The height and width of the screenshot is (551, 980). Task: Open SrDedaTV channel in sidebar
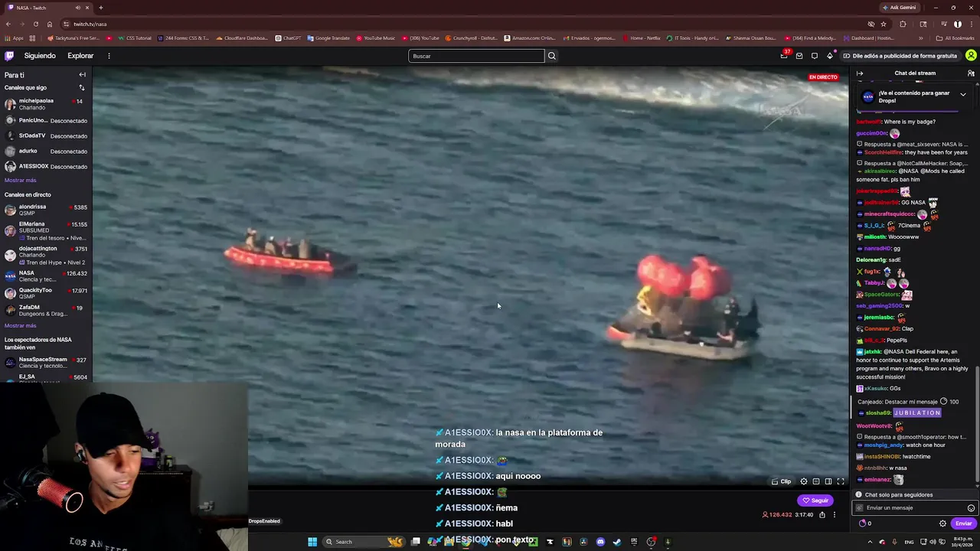46,135
